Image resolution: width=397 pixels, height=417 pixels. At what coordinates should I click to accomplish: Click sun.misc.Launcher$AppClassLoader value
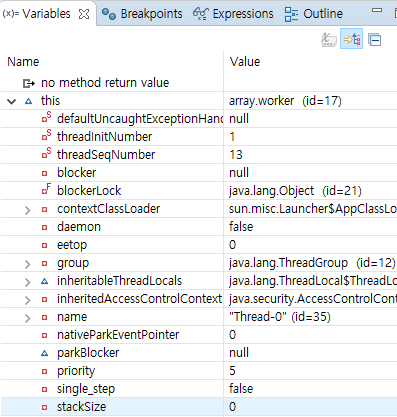[x=313, y=209]
